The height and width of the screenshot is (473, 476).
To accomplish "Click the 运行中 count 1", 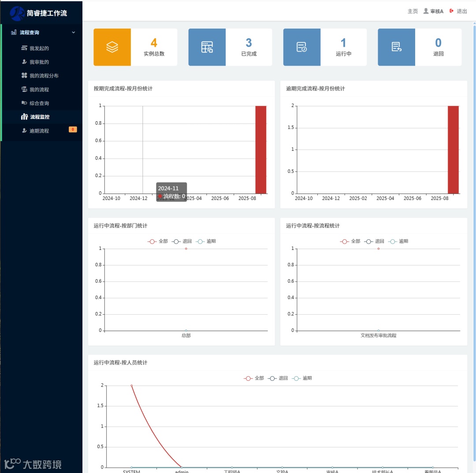I will click(x=343, y=43).
